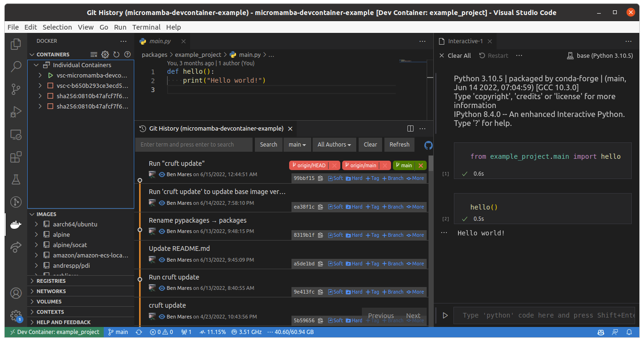This screenshot has width=644, height=342.
Task: Open the All Authors dropdown
Action: (334, 145)
